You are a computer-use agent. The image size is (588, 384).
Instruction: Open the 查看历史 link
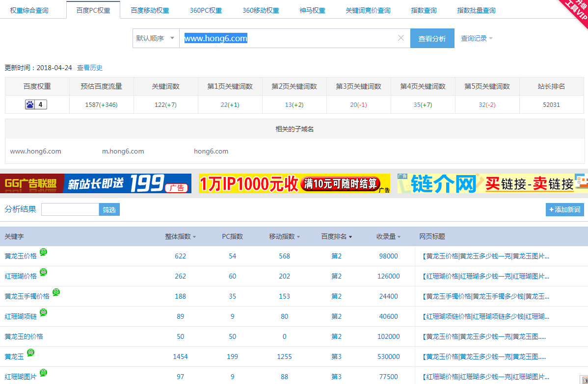click(90, 68)
